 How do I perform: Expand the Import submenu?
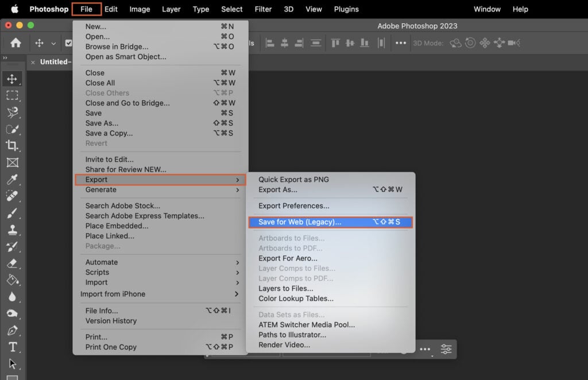coord(96,282)
